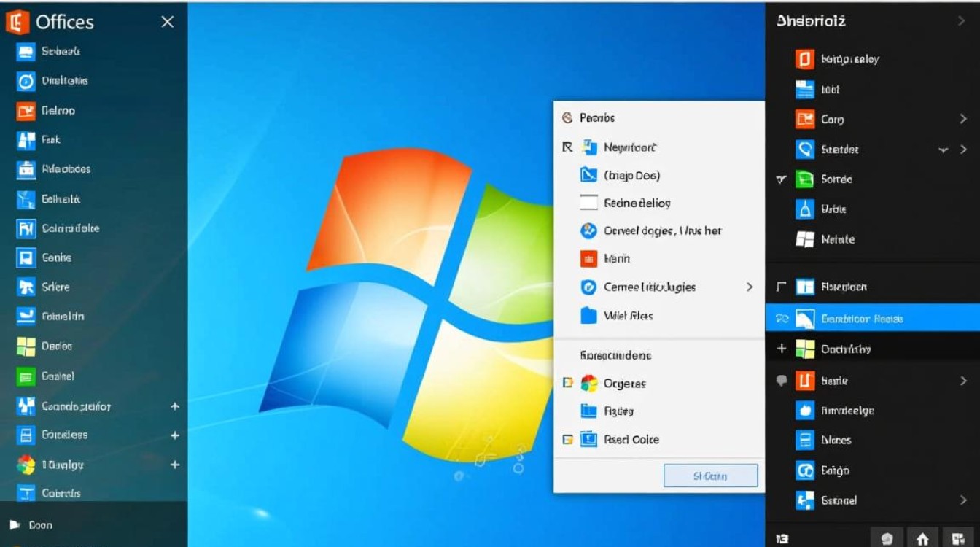Open the blue Wlet Fdes folder icon
The height and width of the screenshot is (547, 980).
pos(588,316)
